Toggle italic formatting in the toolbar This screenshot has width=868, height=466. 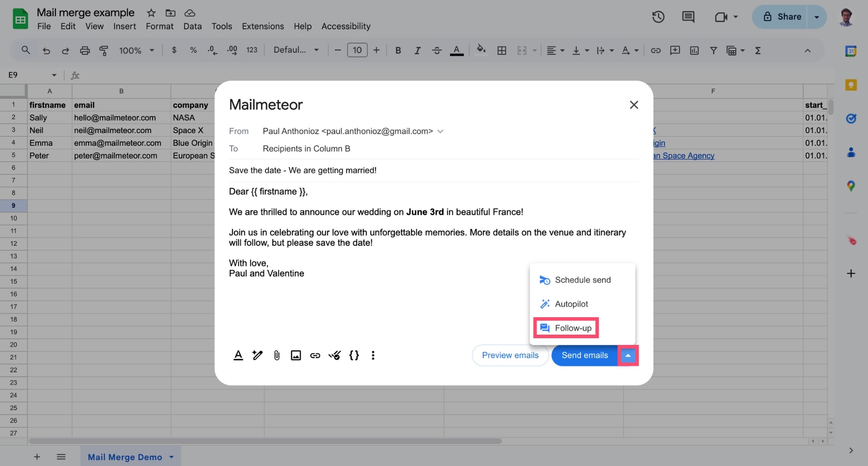[x=417, y=50]
